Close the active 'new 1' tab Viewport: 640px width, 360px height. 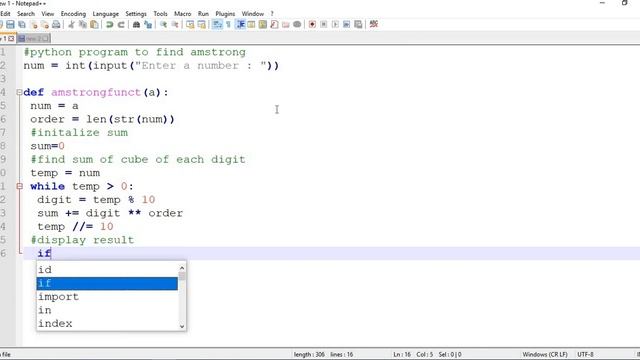[x=11, y=38]
